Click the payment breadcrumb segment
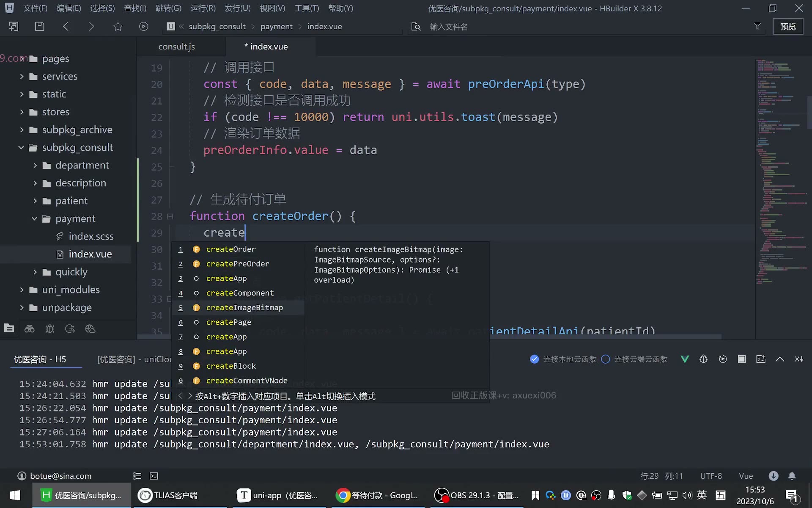The width and height of the screenshot is (812, 508). pos(276,26)
